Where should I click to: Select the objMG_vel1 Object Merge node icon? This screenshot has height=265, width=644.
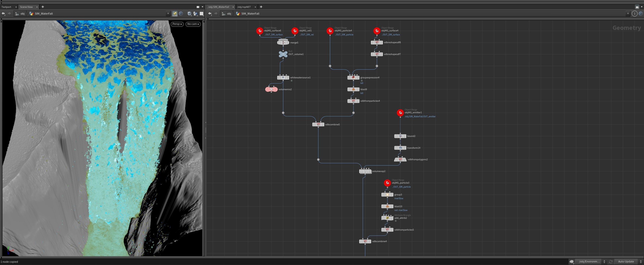click(295, 31)
